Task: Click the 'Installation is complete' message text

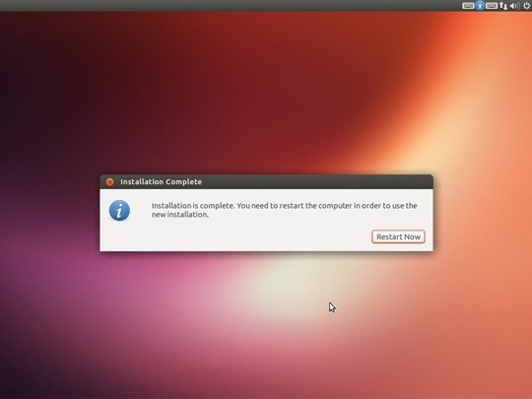Action: coord(284,210)
